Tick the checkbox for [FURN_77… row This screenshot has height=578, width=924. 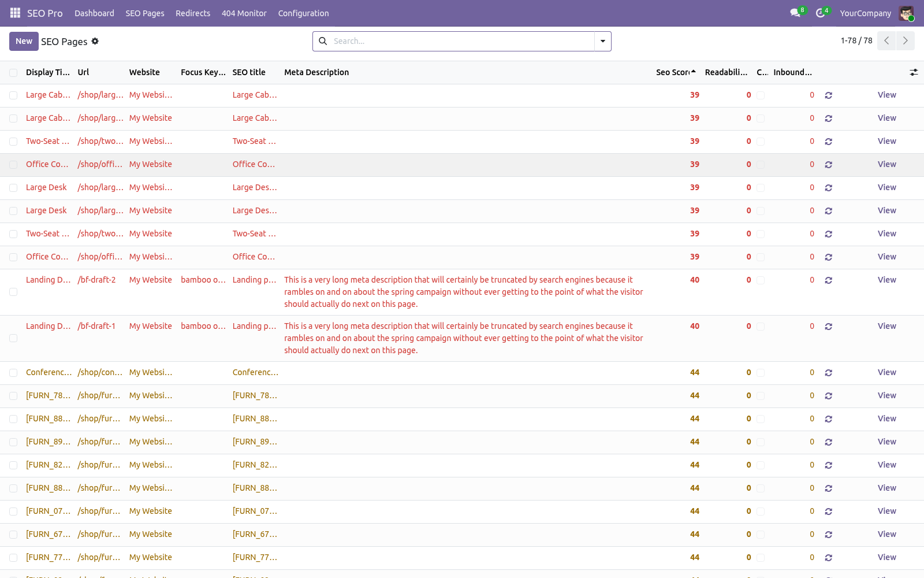point(13,558)
